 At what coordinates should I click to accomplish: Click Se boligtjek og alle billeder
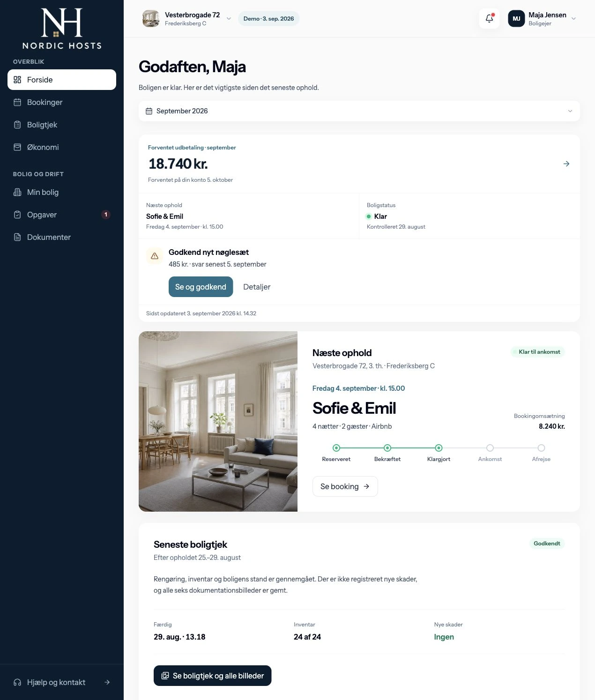point(213,676)
